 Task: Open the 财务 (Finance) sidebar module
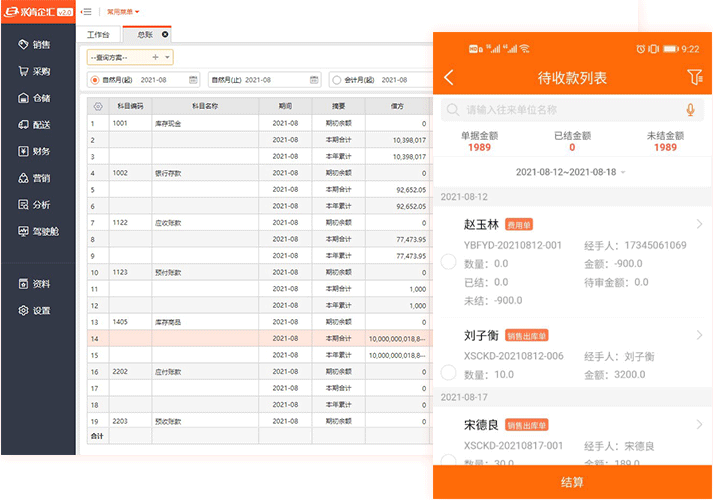(35, 151)
